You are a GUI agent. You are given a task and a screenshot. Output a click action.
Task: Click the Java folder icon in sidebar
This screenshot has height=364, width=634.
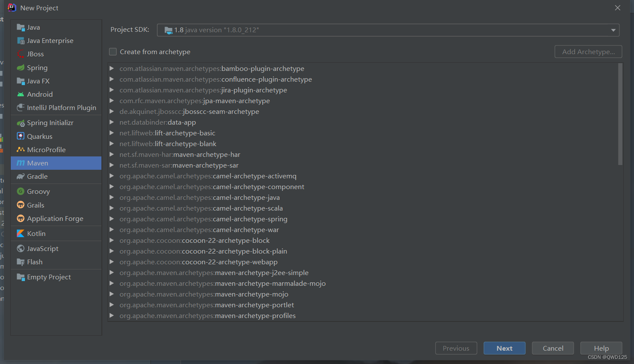[x=21, y=28]
